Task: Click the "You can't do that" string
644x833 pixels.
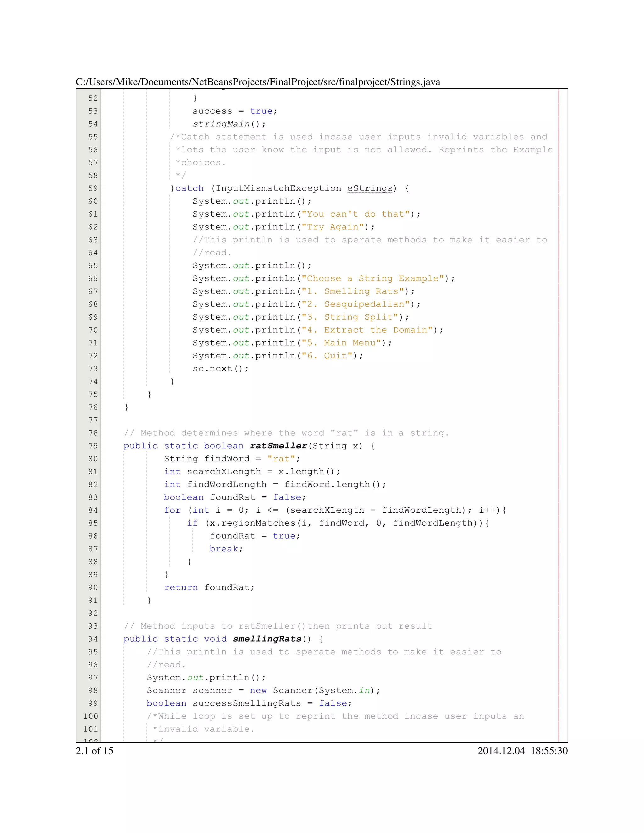Action: pyautogui.click(x=355, y=214)
